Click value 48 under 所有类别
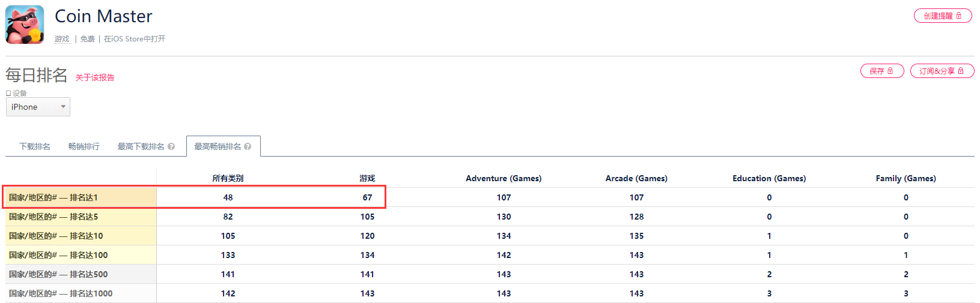 (228, 197)
